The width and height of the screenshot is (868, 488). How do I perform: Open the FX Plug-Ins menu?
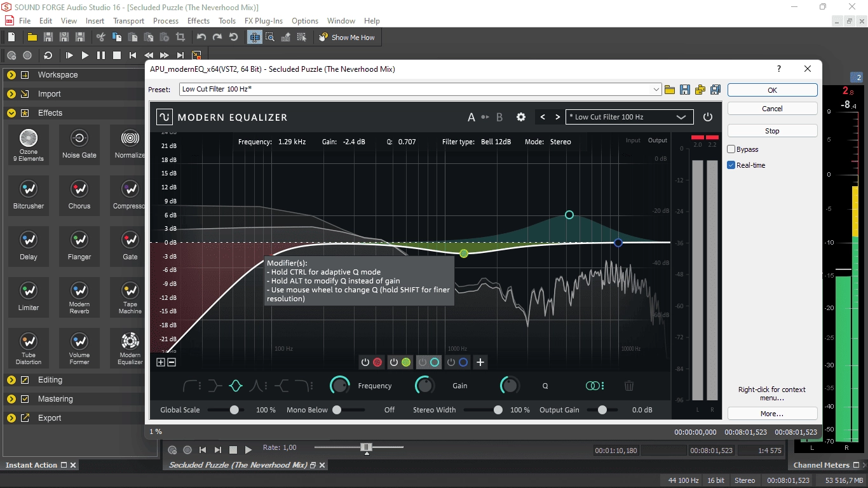(x=263, y=21)
